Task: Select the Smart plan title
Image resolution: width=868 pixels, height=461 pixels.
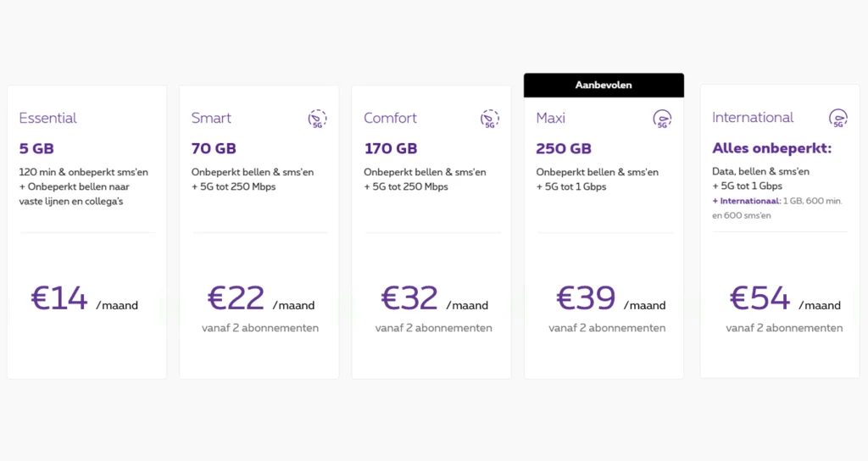Action: pos(211,118)
